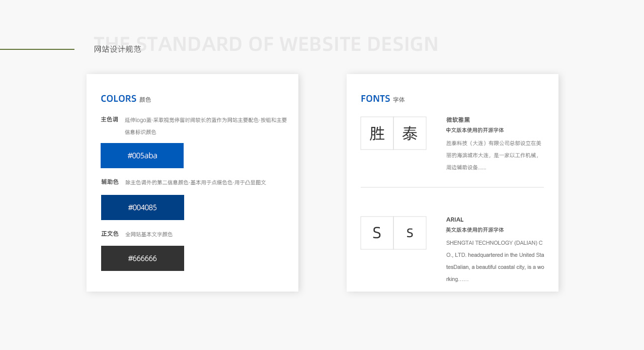The image size is (644, 350).
Task: Click the ARIAL font name label
Action: [x=455, y=220]
